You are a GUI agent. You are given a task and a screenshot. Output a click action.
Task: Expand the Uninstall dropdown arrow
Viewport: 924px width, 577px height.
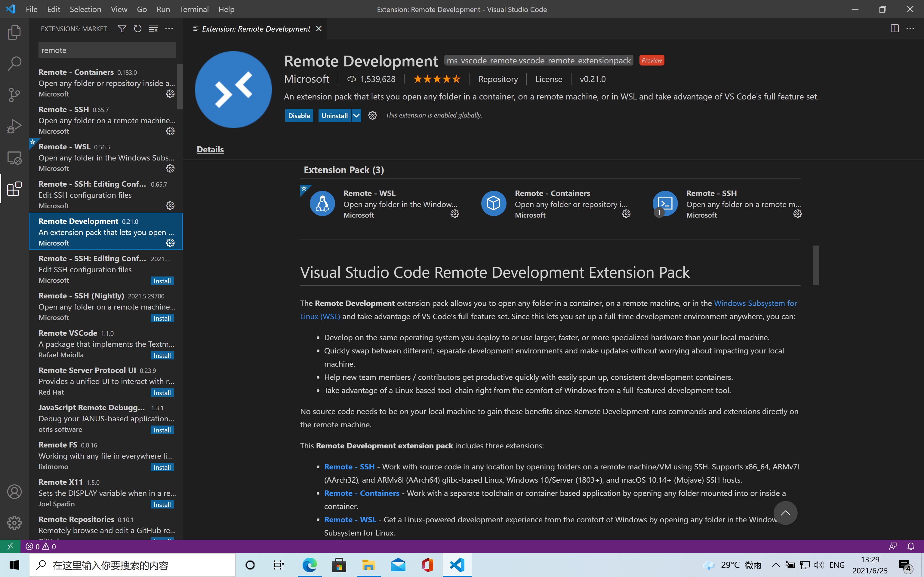[x=356, y=115]
